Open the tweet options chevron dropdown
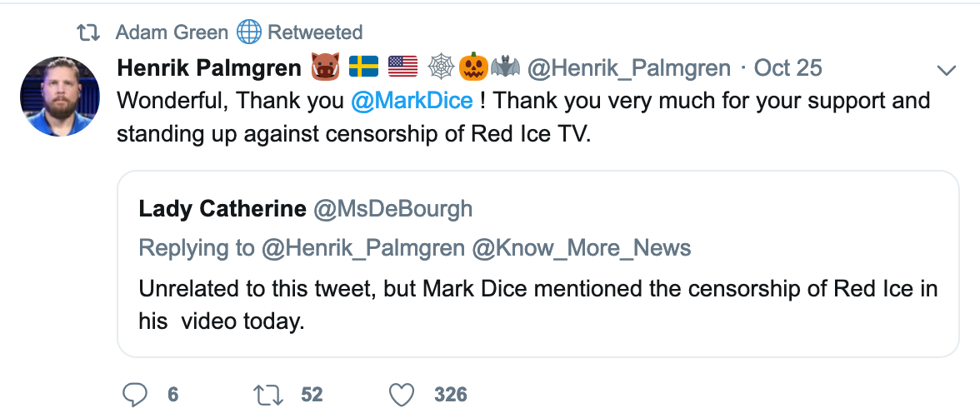Viewport: 980px width, 413px height. pyautogui.click(x=946, y=70)
